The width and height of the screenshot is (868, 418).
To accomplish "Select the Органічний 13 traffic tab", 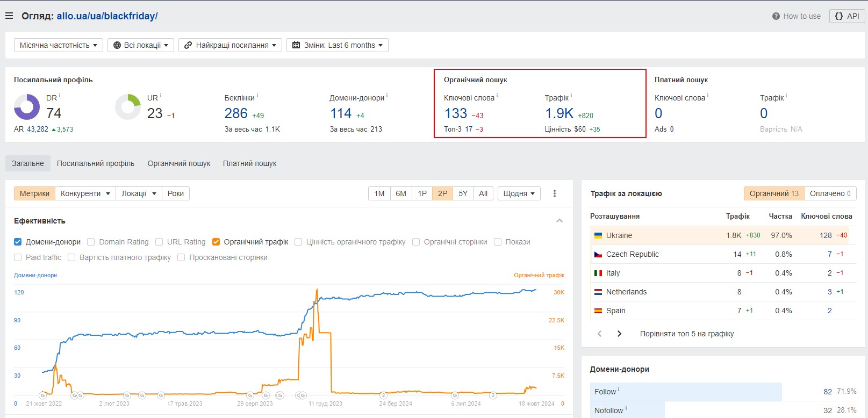I will click(774, 193).
